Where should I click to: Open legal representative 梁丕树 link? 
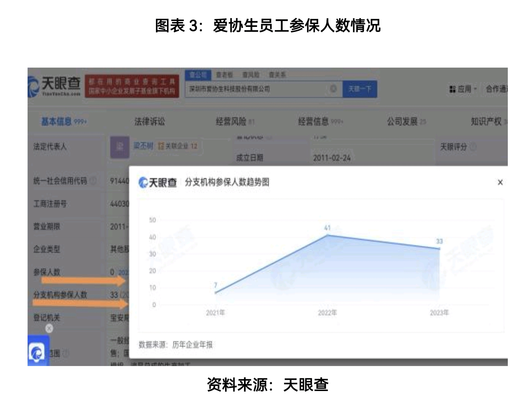(x=143, y=146)
